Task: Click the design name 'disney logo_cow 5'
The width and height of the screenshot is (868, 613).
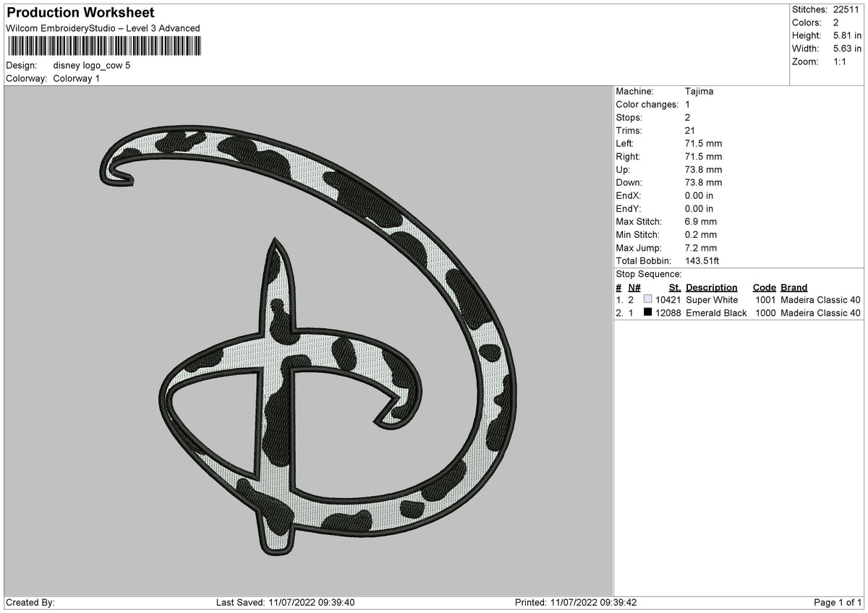Action: 92,65
